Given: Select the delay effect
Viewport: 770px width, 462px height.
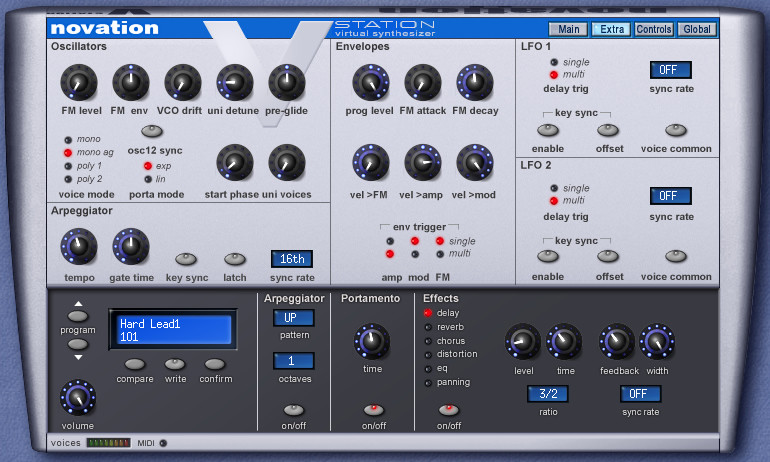Looking at the screenshot, I should coord(428,313).
